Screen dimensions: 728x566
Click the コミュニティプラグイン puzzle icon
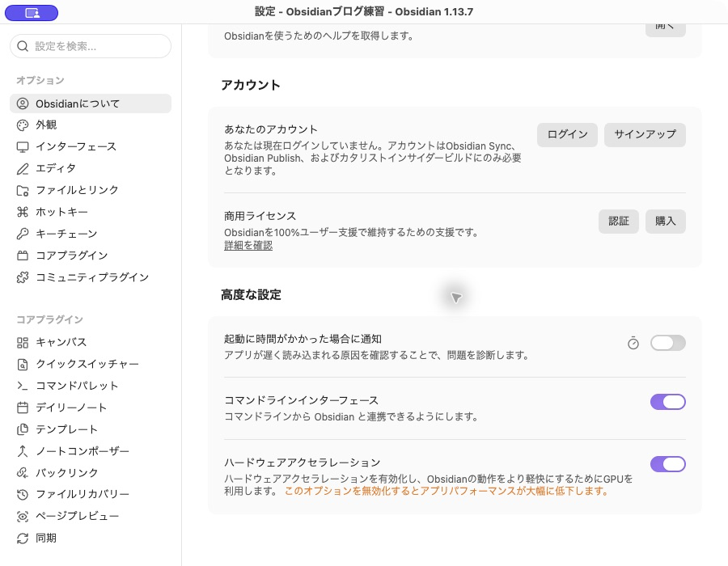(x=23, y=277)
